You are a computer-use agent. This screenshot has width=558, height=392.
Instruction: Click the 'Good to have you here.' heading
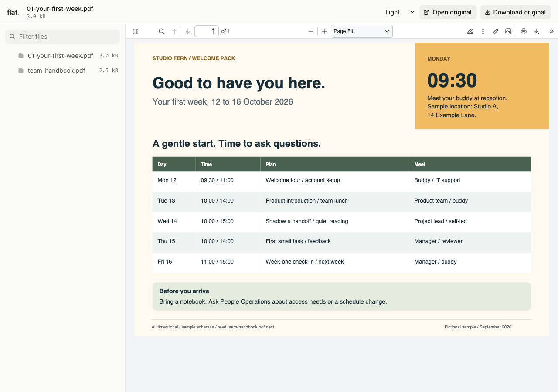coord(239,83)
